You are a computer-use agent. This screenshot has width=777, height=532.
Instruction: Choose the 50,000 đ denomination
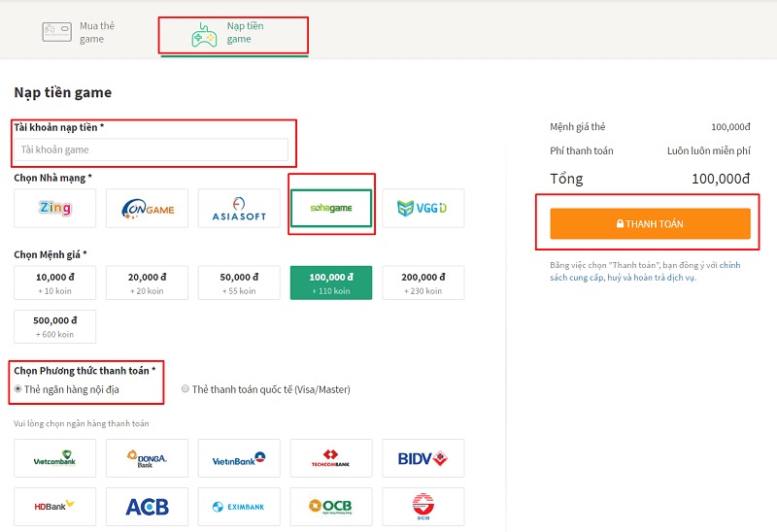pos(239,283)
